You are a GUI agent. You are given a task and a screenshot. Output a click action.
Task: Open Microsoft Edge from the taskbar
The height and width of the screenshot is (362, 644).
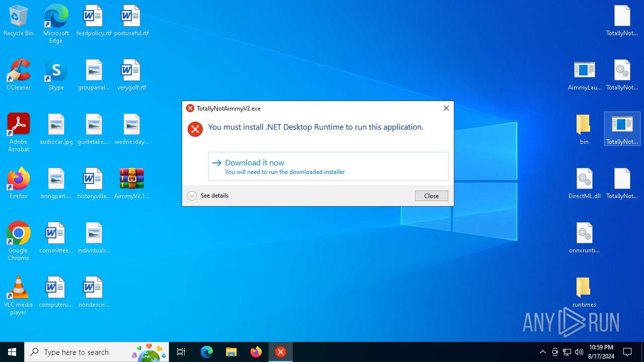point(207,352)
